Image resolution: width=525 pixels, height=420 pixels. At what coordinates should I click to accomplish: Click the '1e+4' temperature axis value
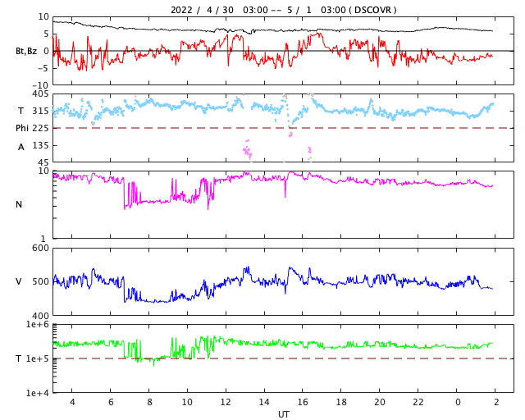tap(38, 393)
